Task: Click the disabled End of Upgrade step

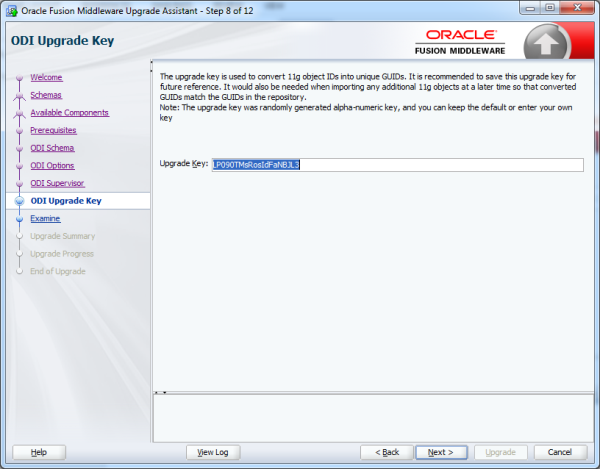Action: (x=58, y=271)
